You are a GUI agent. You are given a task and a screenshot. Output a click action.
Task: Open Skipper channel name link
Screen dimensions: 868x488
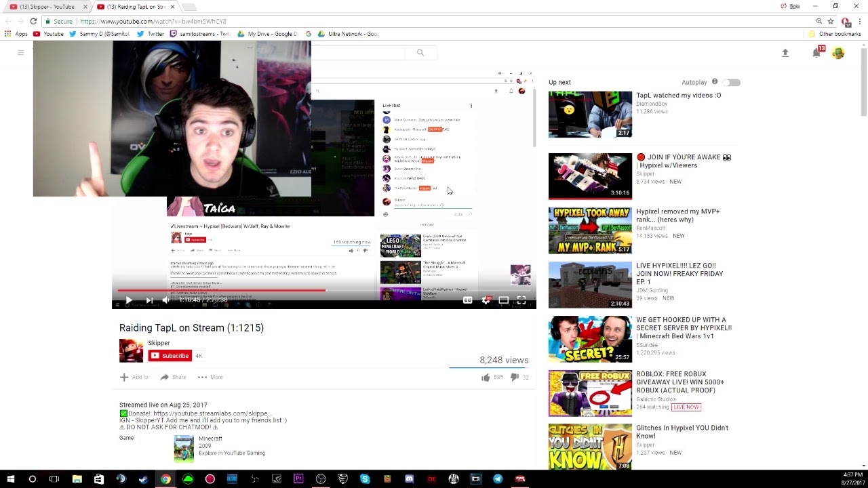(159, 343)
